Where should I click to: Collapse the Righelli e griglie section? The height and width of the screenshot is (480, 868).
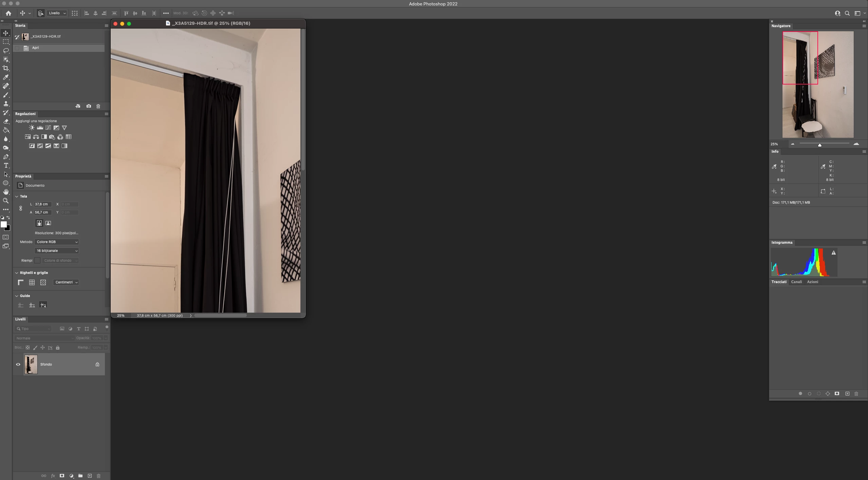coord(17,273)
